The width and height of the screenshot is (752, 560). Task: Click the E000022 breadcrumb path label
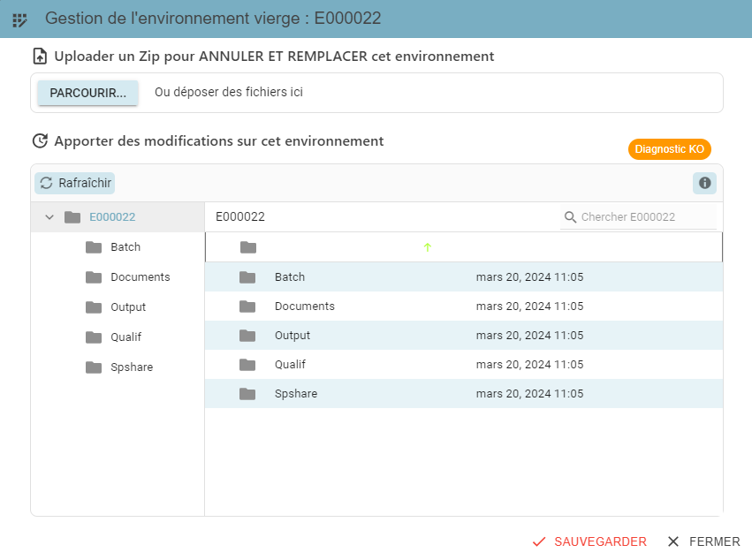pos(240,216)
